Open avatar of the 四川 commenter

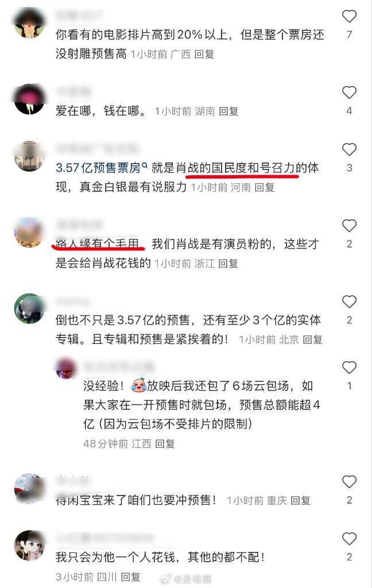coord(29,546)
